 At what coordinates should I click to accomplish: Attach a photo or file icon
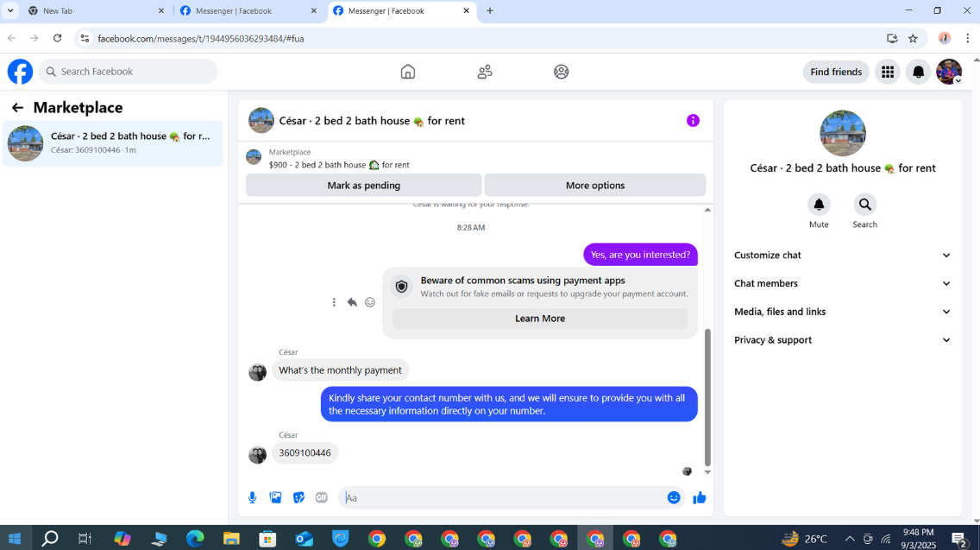275,497
